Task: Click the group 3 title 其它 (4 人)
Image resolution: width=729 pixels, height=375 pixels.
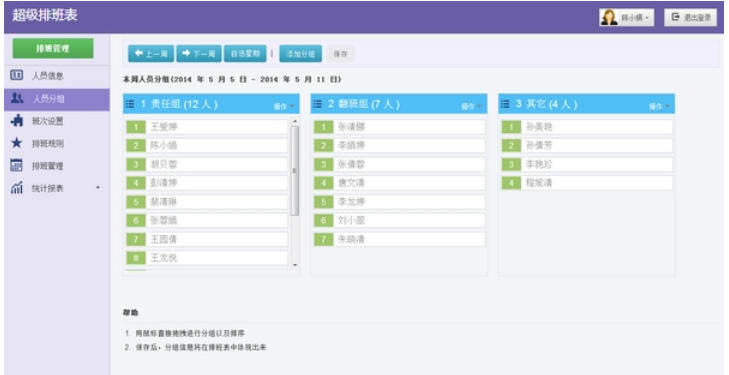Action: (546, 104)
